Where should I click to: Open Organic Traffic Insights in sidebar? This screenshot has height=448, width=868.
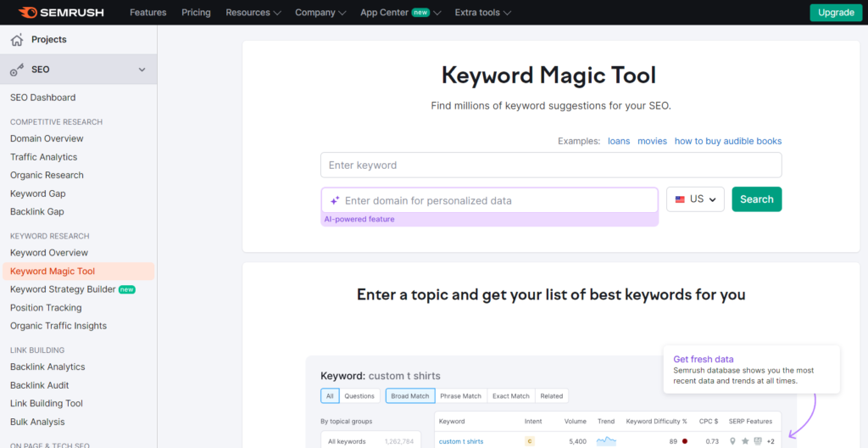58,326
